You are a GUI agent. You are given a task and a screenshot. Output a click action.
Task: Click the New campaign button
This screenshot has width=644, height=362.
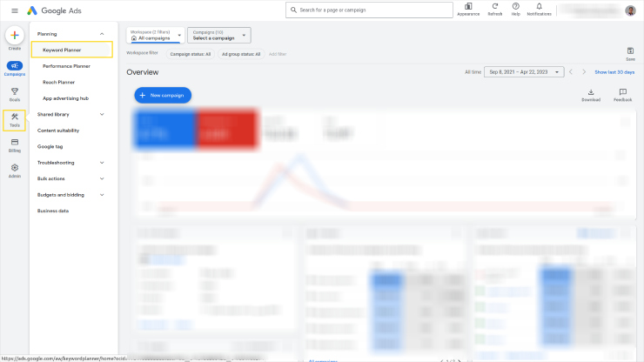click(163, 95)
